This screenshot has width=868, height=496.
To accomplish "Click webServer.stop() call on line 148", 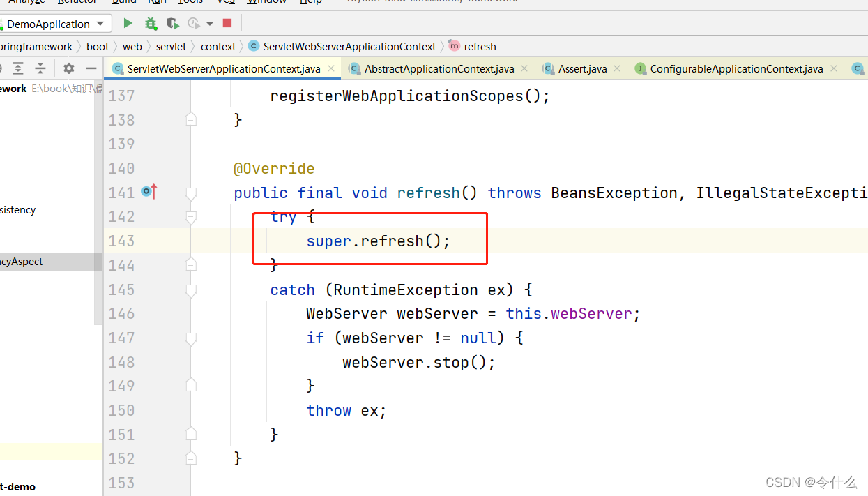I will 419,363.
